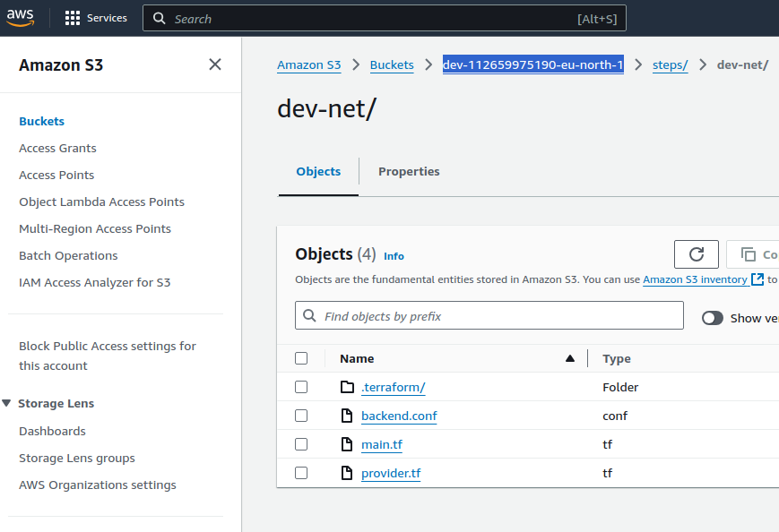Click the Amazon S3 inventory link

(x=695, y=279)
